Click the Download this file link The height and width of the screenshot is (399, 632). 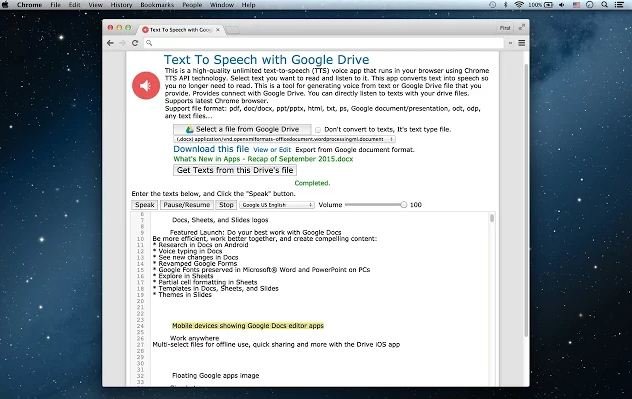click(211, 149)
